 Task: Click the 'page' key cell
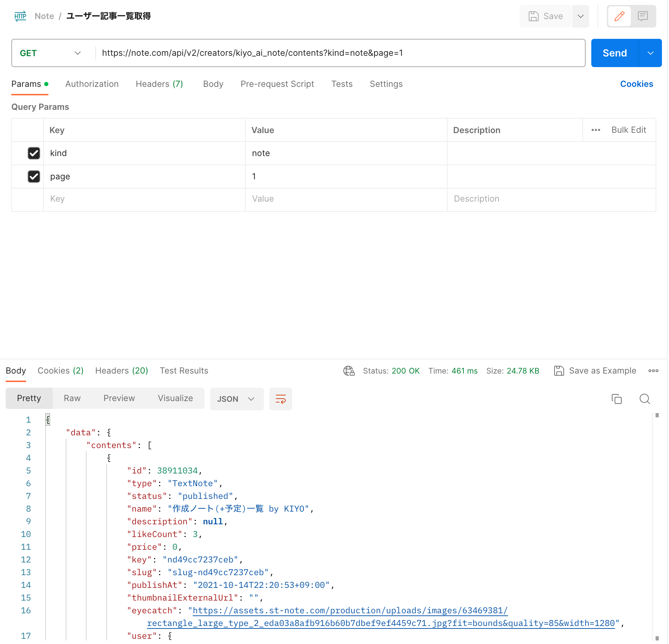pyautogui.click(x=144, y=177)
